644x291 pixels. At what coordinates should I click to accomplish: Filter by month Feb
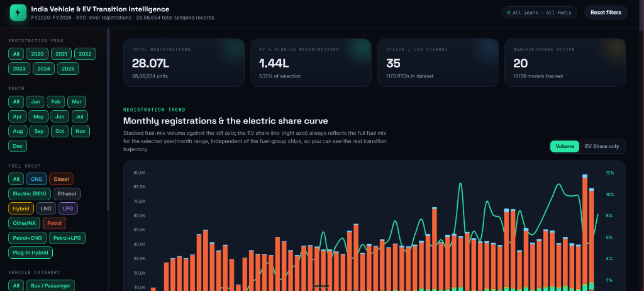coord(56,101)
